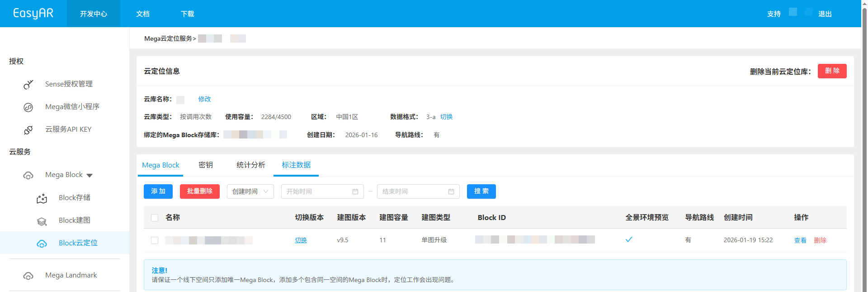The width and height of the screenshot is (868, 292).
Task: Collapse the Mega Block sidebar arrow
Action: click(x=90, y=175)
